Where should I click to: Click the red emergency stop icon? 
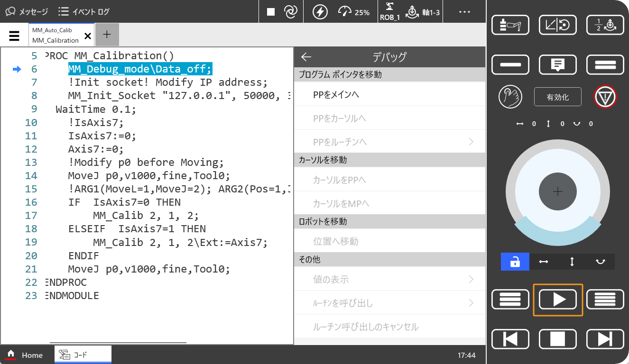tap(605, 97)
